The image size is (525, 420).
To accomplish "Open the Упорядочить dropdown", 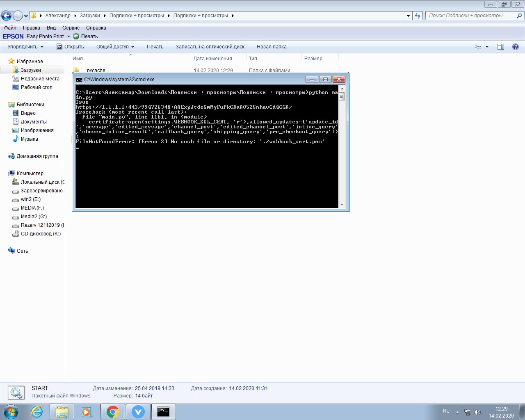I will 25,47.
